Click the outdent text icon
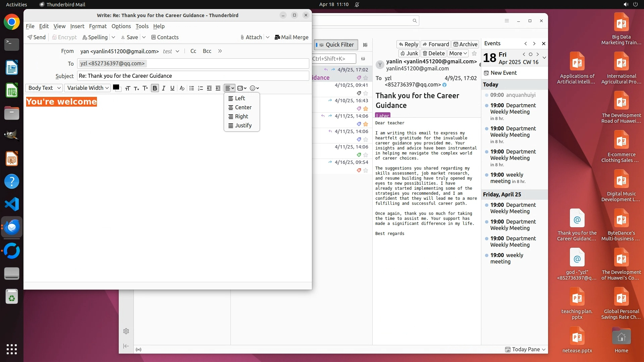 [x=209, y=88]
